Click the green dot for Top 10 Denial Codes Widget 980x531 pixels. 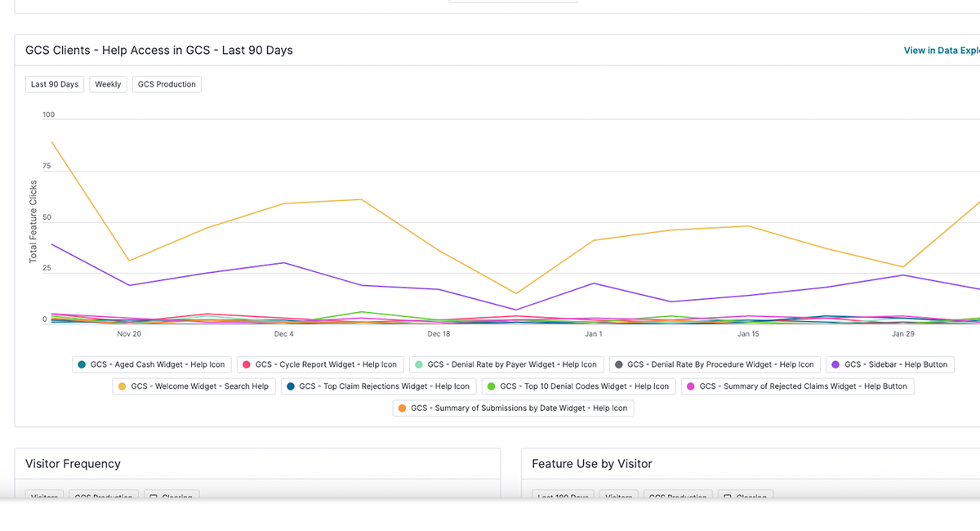coord(490,386)
